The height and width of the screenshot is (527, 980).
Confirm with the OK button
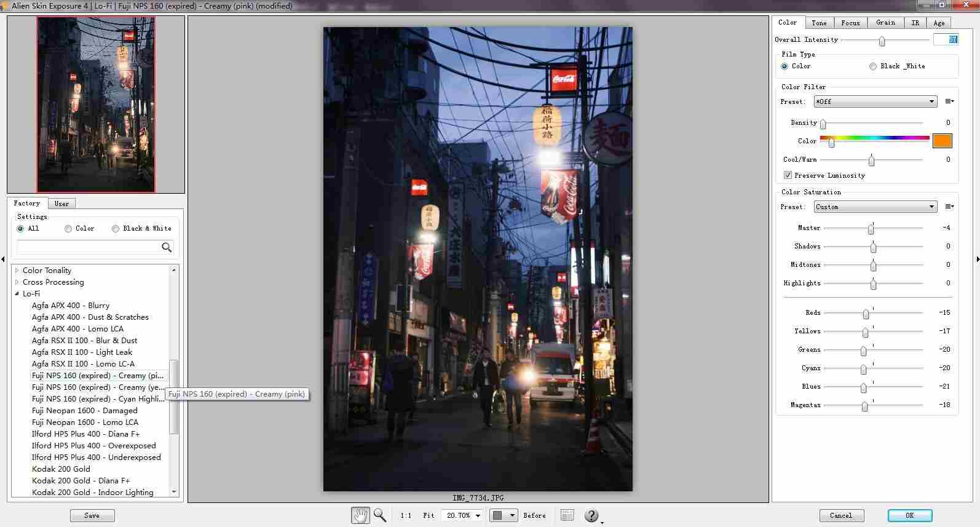[x=910, y=515]
